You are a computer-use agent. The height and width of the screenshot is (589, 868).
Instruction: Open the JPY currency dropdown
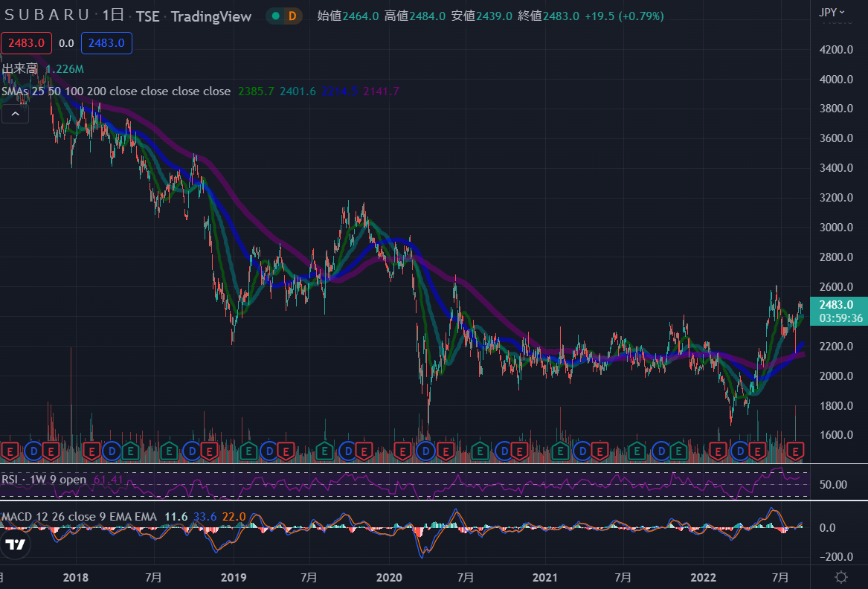pos(832,12)
